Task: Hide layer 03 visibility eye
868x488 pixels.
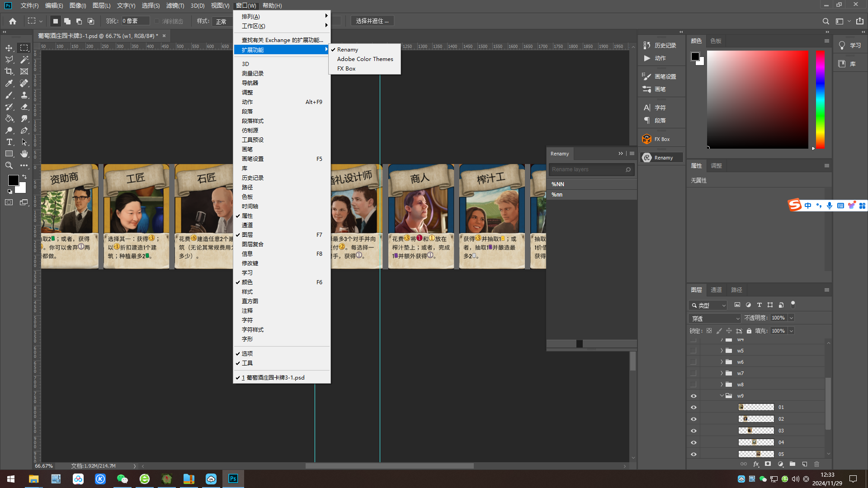Action: coord(693,431)
